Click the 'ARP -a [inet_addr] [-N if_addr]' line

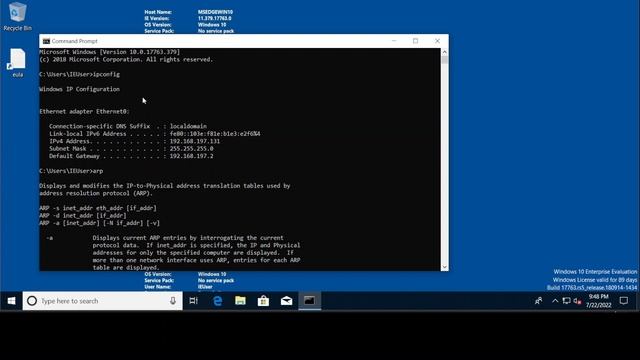click(x=100, y=223)
